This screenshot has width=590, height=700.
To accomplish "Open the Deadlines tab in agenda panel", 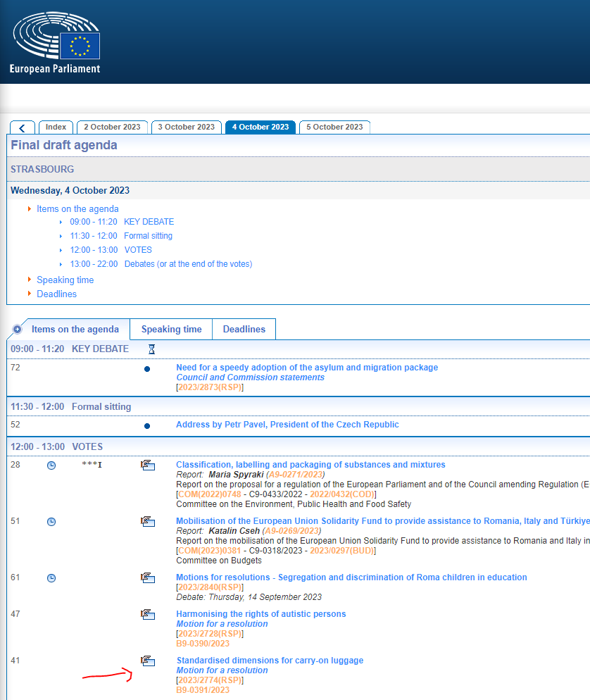I will pos(244,330).
